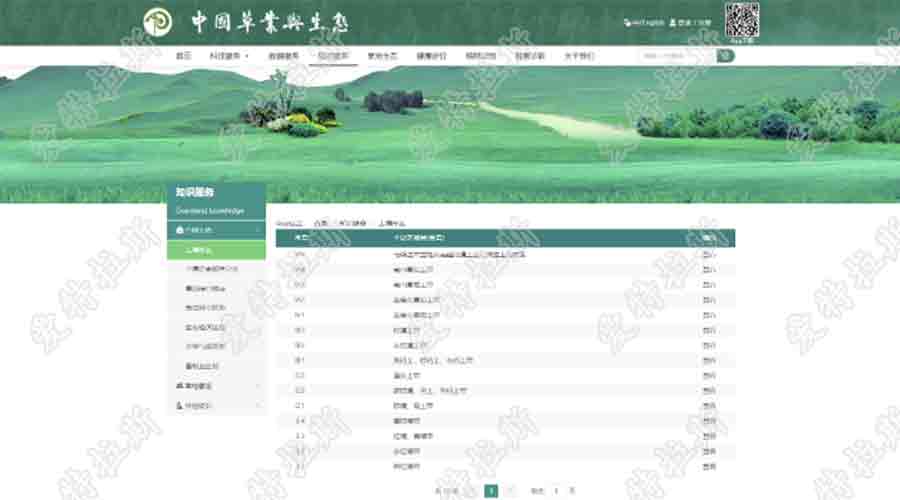
Task: Click the site logo emblem in header
Action: (157, 22)
